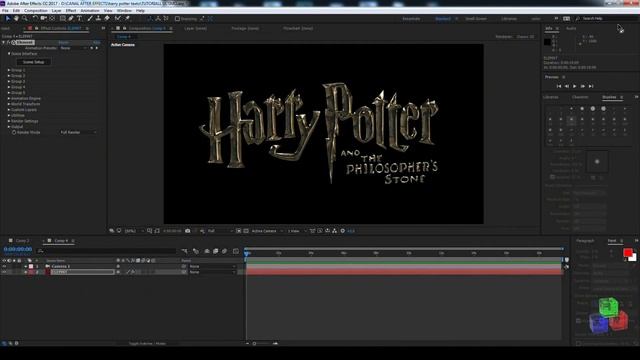Select the Roto Brush tool
640x360 pixels.
coord(118,18)
